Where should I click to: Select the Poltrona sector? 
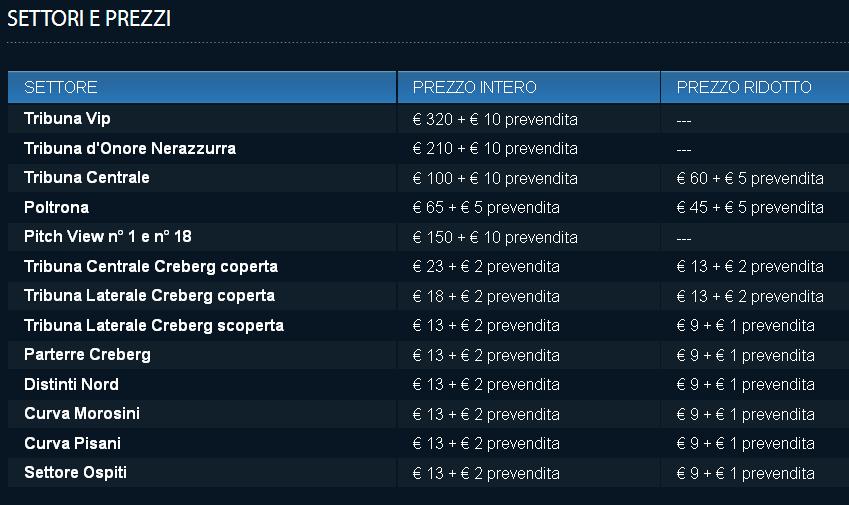click(56, 208)
